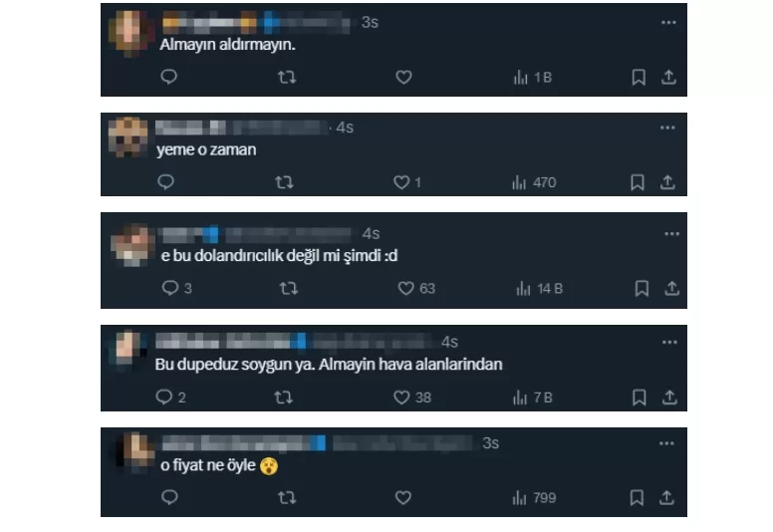Open replies on tweet with 3 comments
The width and height of the screenshot is (773, 532).
point(176,288)
